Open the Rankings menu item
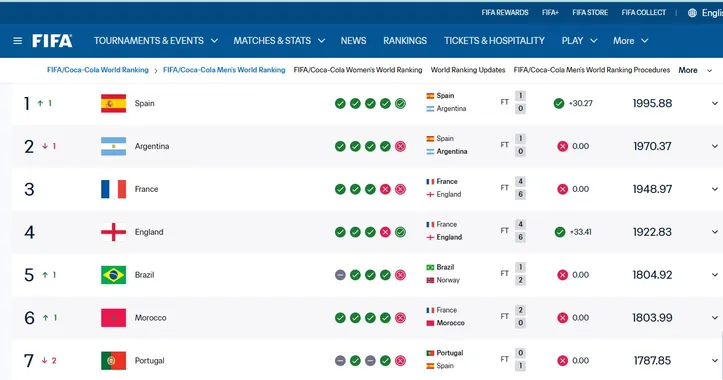The image size is (723, 380). coord(405,41)
